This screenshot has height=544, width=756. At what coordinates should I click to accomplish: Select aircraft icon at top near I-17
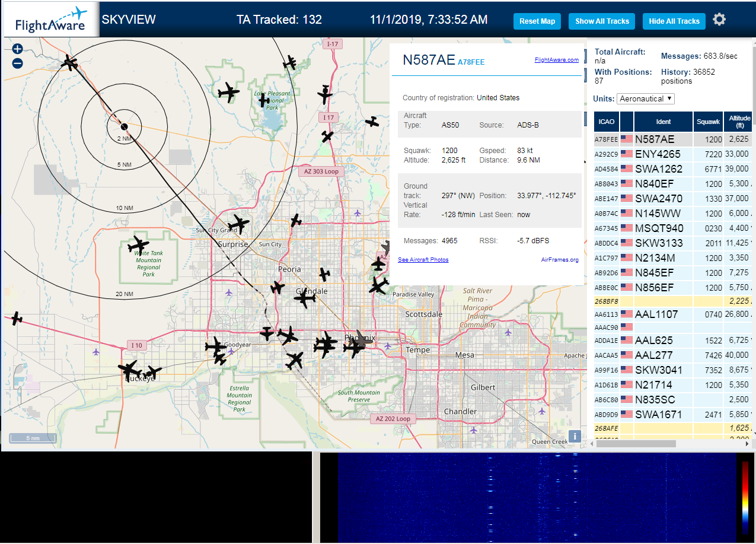tap(289, 62)
